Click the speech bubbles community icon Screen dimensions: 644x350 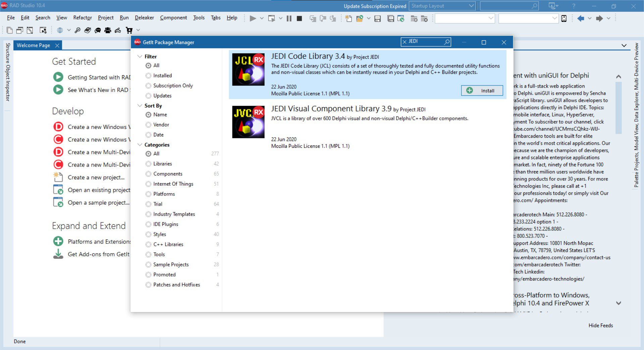point(98,30)
